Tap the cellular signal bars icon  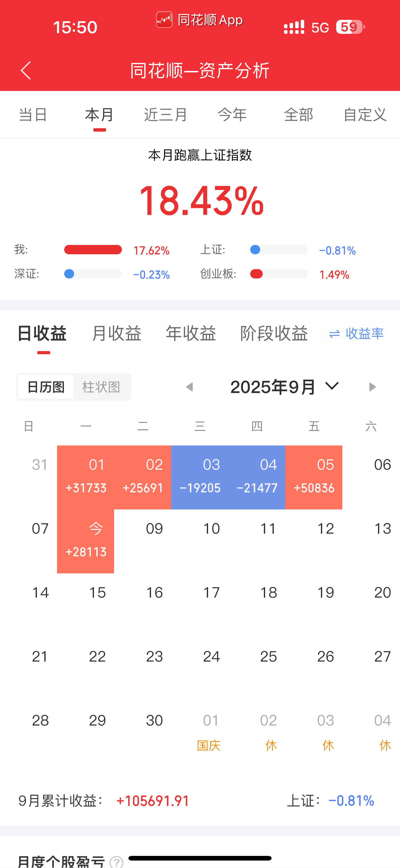point(294,27)
